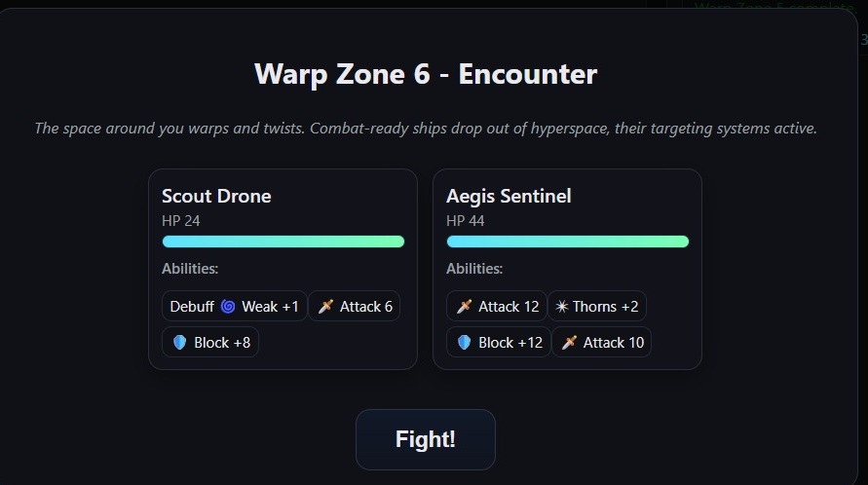Click the Warp Zone 6 - Encounter title
This screenshot has width=868, height=485.
(426, 74)
